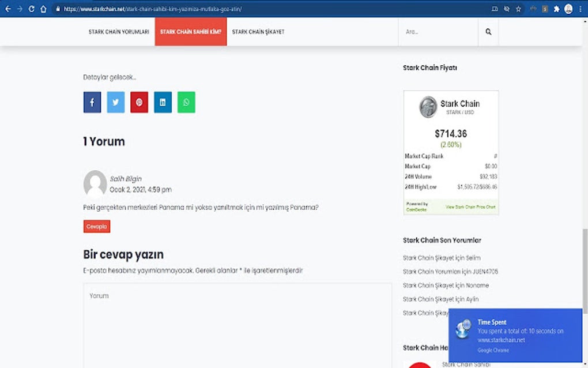Click the Stark Chain Şikayet için Selim comment
588x368 pixels.
441,257
